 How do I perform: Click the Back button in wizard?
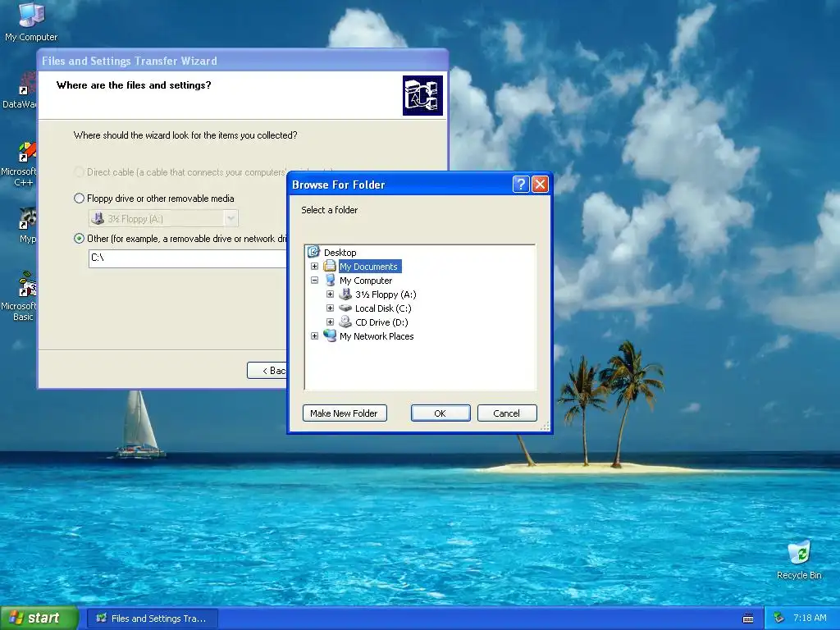tap(267, 370)
